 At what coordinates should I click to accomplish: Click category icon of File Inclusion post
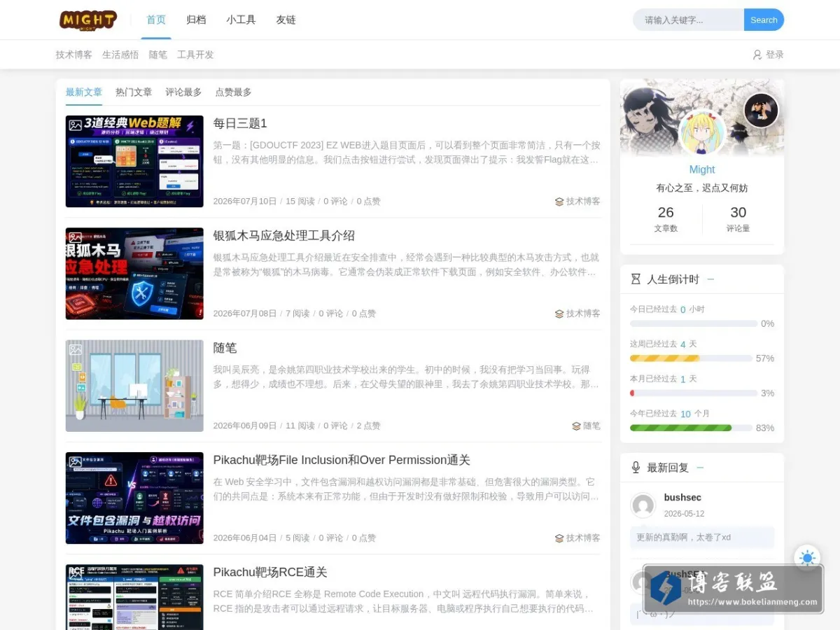[x=559, y=538]
